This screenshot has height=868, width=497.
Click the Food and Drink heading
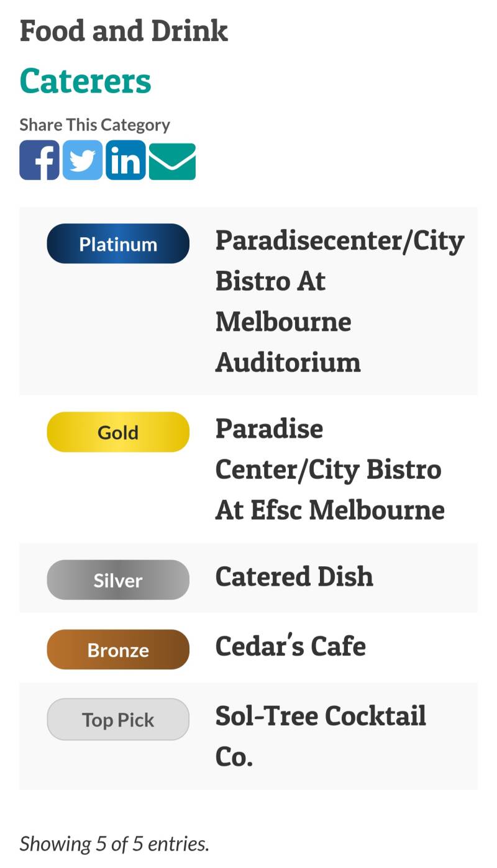coord(124,31)
